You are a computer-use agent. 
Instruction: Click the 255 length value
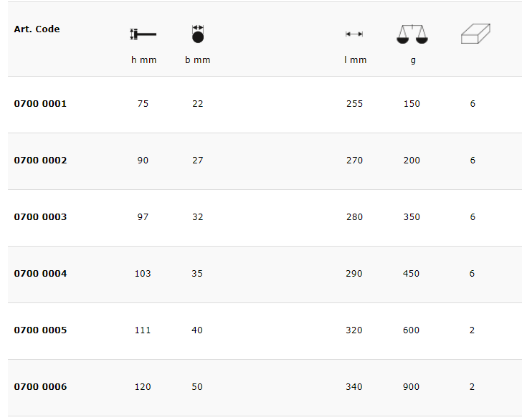click(x=354, y=104)
